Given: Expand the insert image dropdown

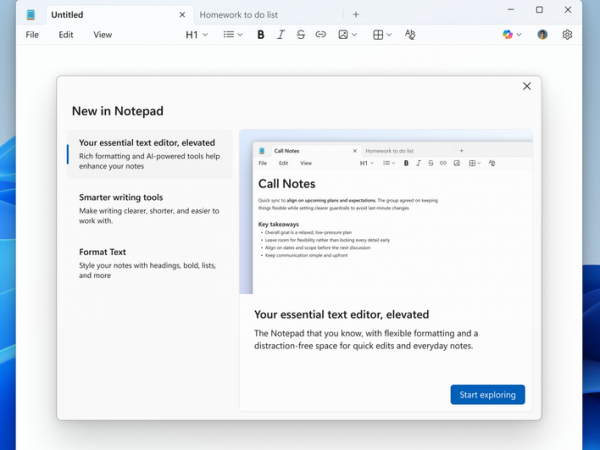Looking at the screenshot, I should click(x=347, y=35).
